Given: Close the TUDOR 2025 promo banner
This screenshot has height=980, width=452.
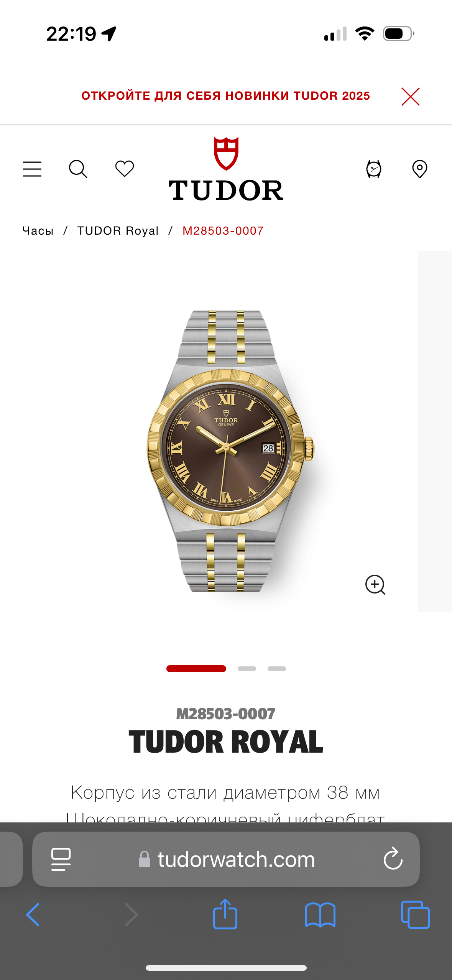Looking at the screenshot, I should pos(411,96).
